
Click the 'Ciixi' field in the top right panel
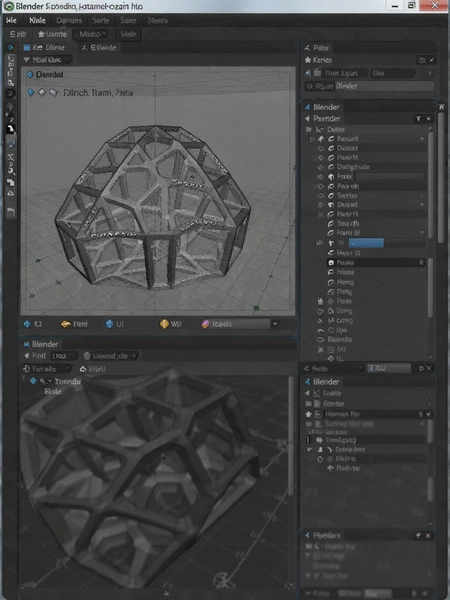coord(393,73)
